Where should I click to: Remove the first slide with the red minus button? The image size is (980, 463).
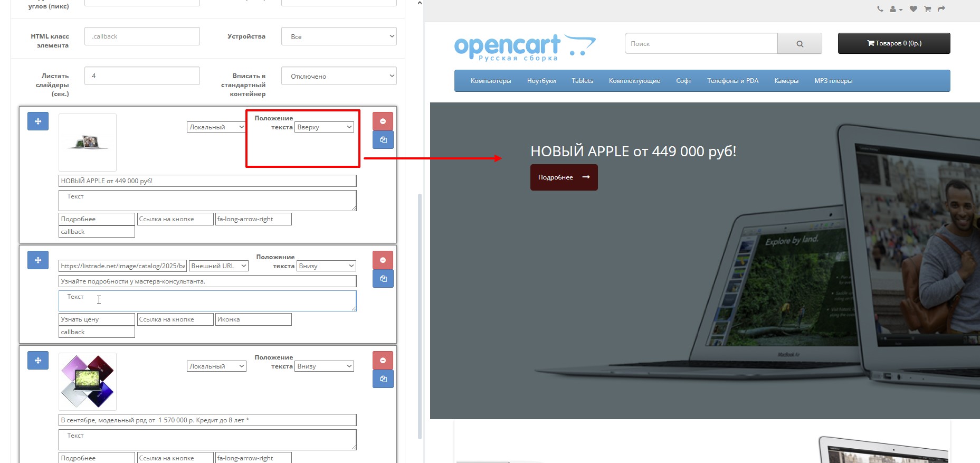(x=383, y=121)
